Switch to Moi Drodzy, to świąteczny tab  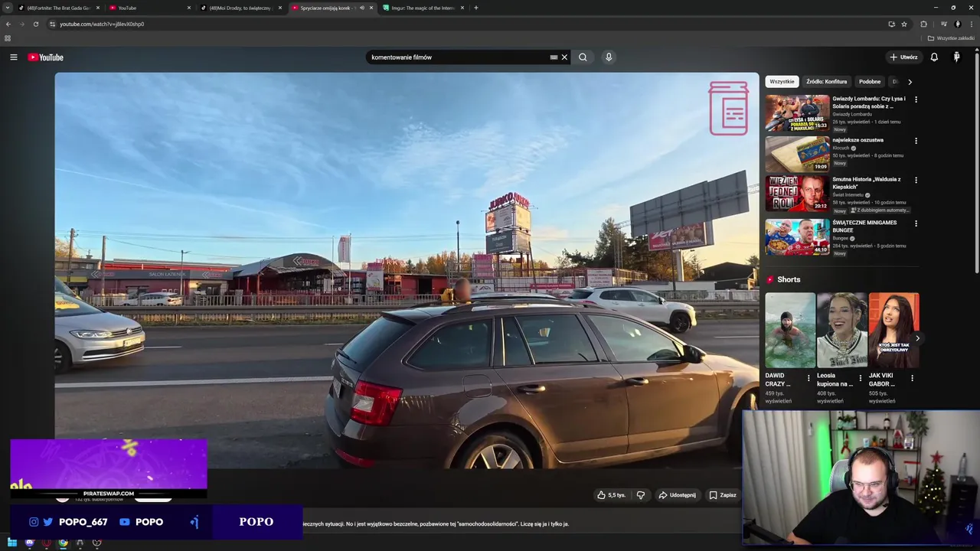tap(240, 8)
